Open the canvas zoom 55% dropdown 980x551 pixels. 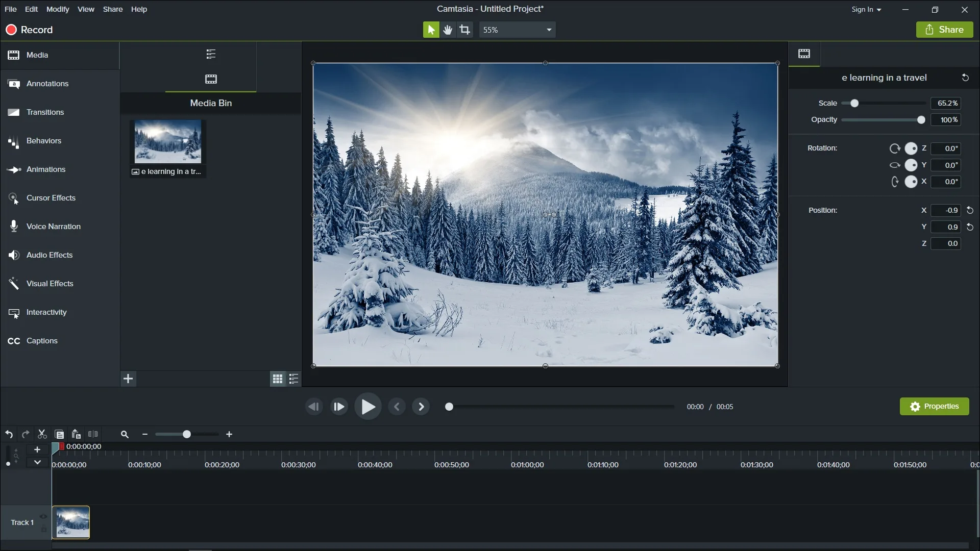tap(517, 30)
